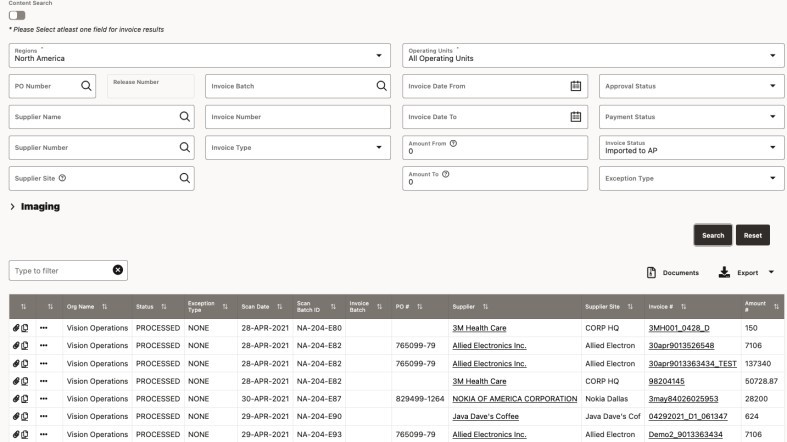The image size is (787, 442).
Task: Open the Invoice Date To calendar picker
Action: 575,117
